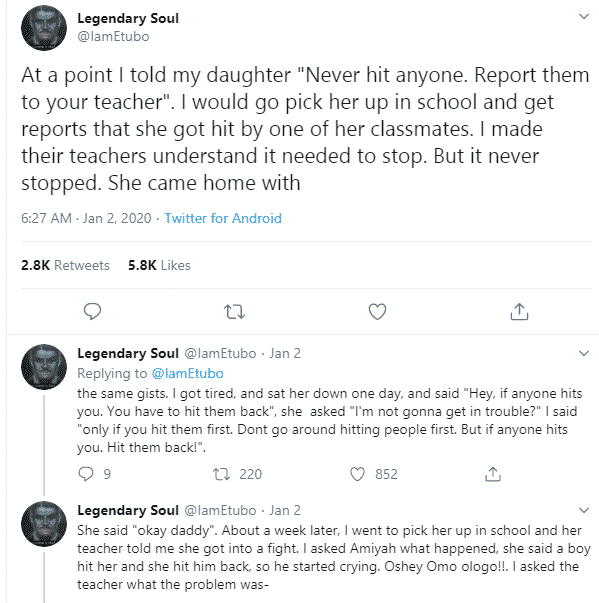Reply to the main tweet
Screen dimensions: 599x603
point(92,311)
